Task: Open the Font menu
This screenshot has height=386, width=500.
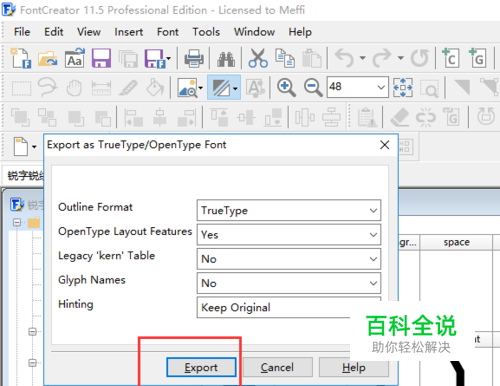Action: click(x=168, y=32)
